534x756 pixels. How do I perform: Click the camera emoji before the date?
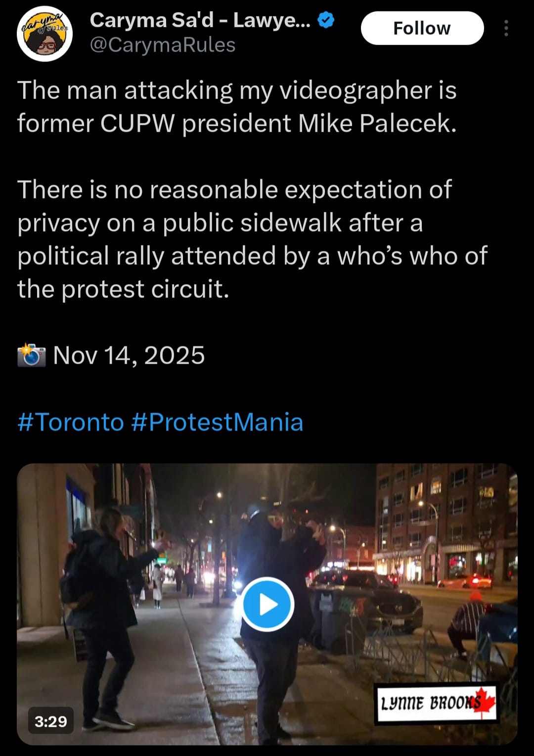tap(31, 355)
